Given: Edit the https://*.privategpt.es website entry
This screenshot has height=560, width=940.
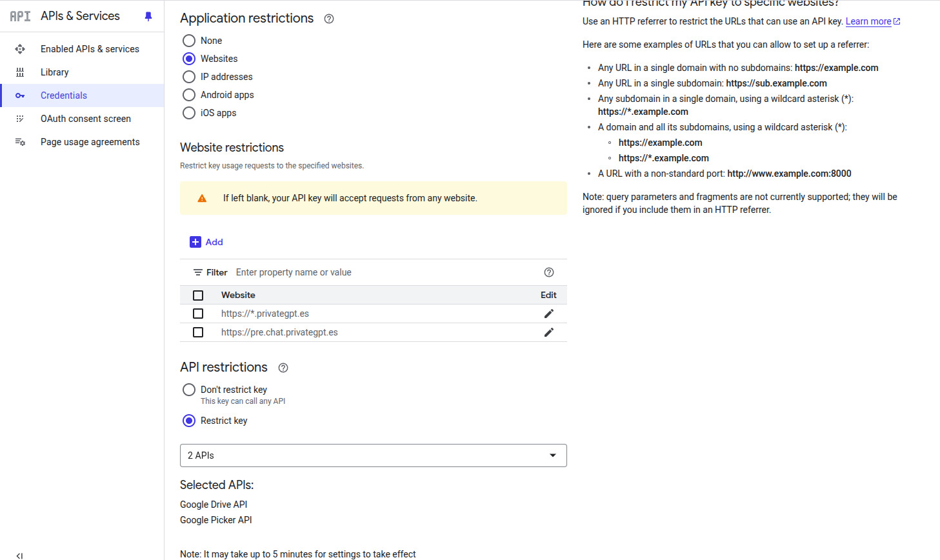Looking at the screenshot, I should (x=549, y=314).
